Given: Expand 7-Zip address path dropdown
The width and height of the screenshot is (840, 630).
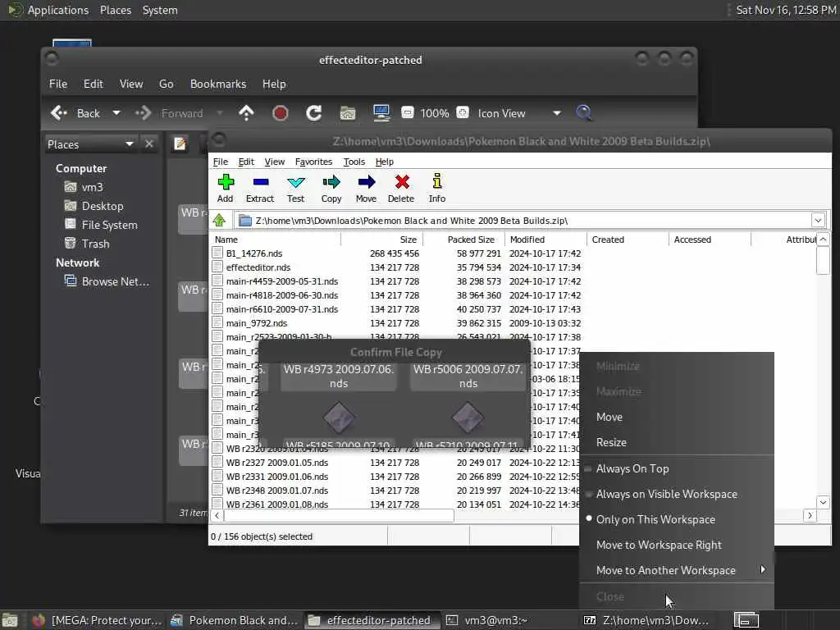Looking at the screenshot, I should pyautogui.click(x=818, y=220).
